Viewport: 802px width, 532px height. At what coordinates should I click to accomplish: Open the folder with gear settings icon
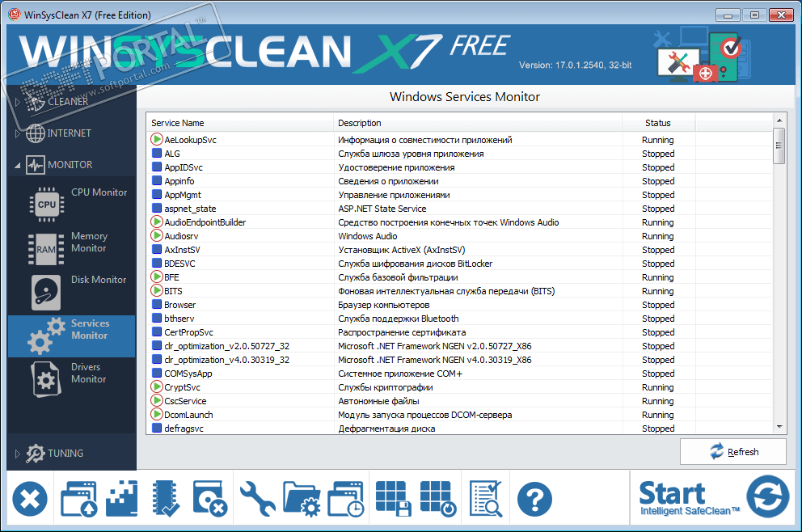click(302, 499)
